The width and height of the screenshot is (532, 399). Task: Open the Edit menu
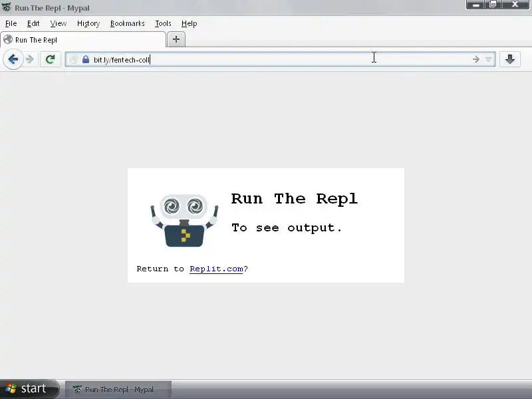coord(33,23)
